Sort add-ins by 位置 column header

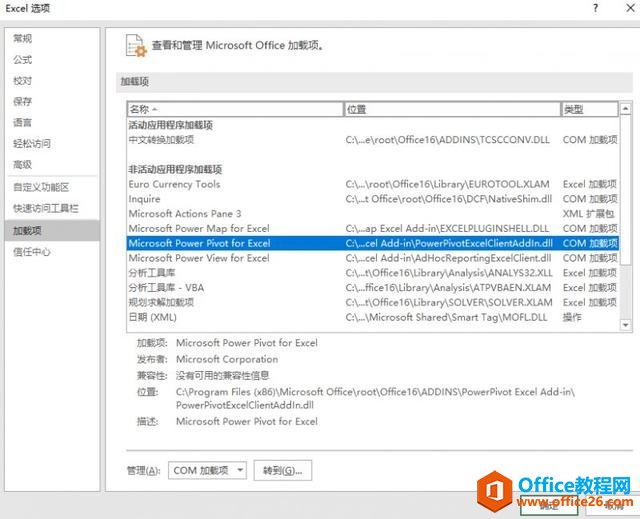[452, 109]
